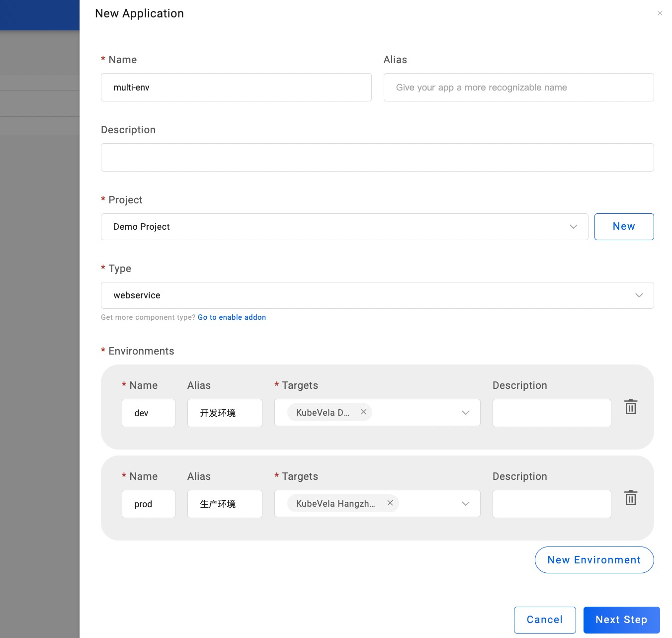Follow the Go to enable addon link
Viewport: 672px width, 638px height.
point(232,317)
